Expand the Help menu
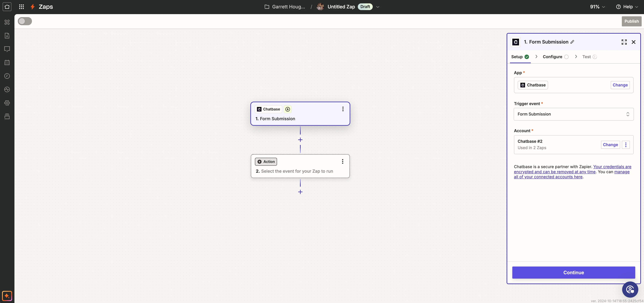 tap(627, 7)
